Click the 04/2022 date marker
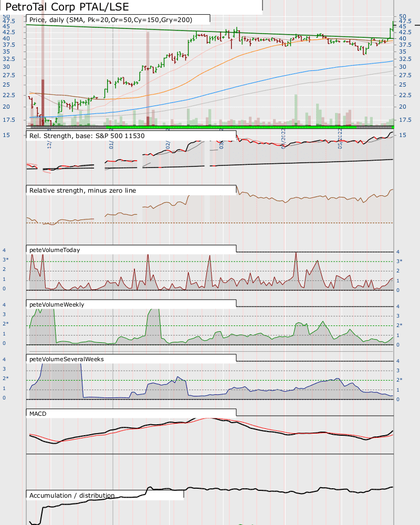Screen dimensions: 420x525 283,138
